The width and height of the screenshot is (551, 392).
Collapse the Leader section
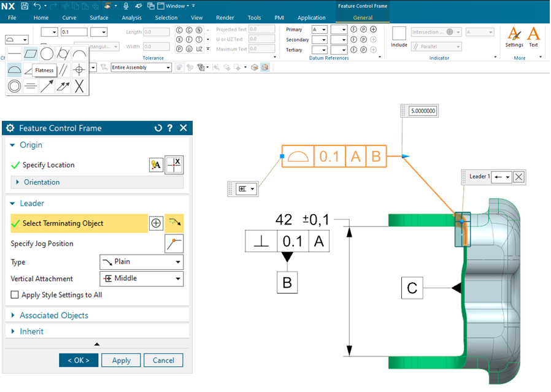tap(13, 204)
